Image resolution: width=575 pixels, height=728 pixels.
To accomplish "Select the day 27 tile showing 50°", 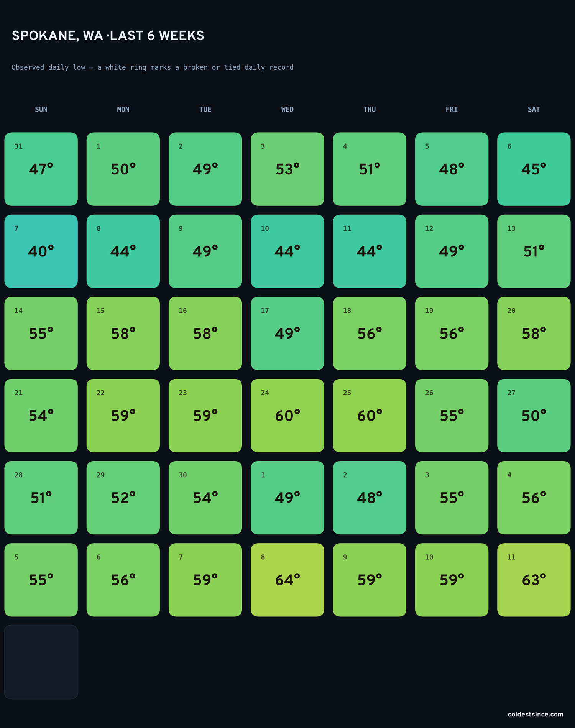I will (x=534, y=416).
